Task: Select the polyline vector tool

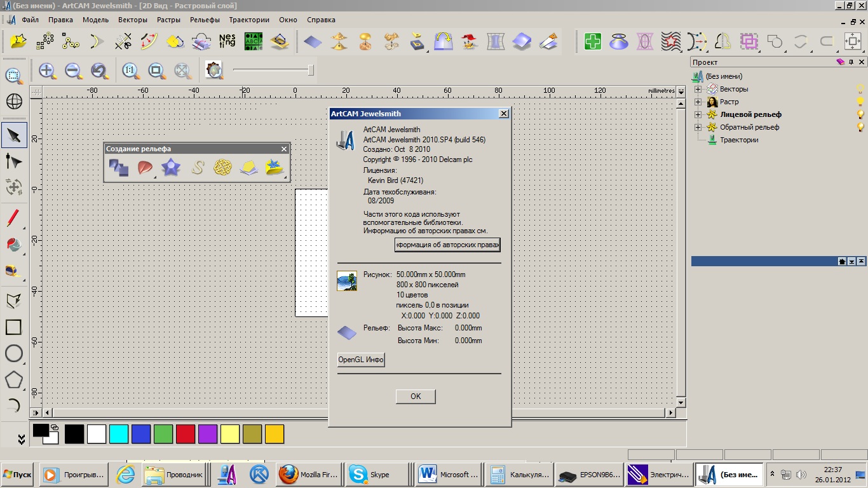Action: coord(14,300)
